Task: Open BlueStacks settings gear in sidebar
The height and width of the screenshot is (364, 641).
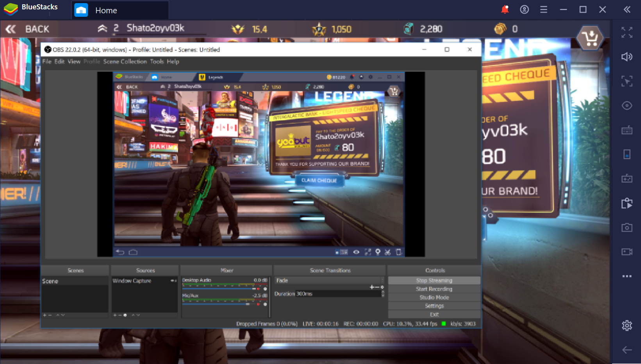Action: (627, 325)
